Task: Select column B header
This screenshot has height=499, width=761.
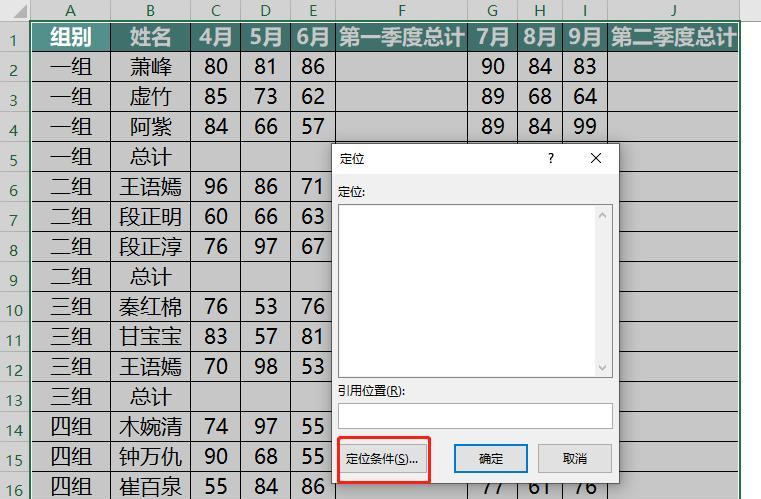Action: [150, 10]
